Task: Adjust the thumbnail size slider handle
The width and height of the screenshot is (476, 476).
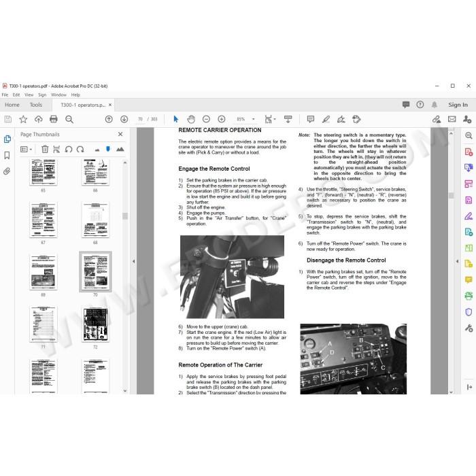Action: click(108, 149)
